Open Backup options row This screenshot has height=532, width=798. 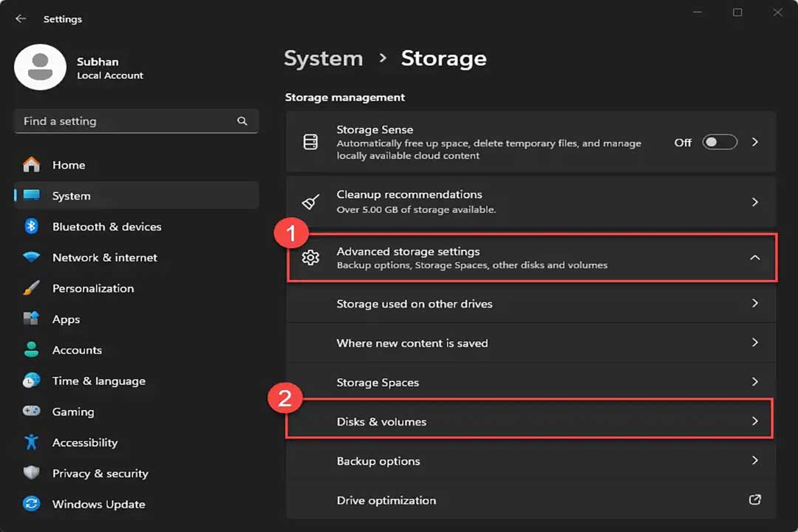click(531, 460)
